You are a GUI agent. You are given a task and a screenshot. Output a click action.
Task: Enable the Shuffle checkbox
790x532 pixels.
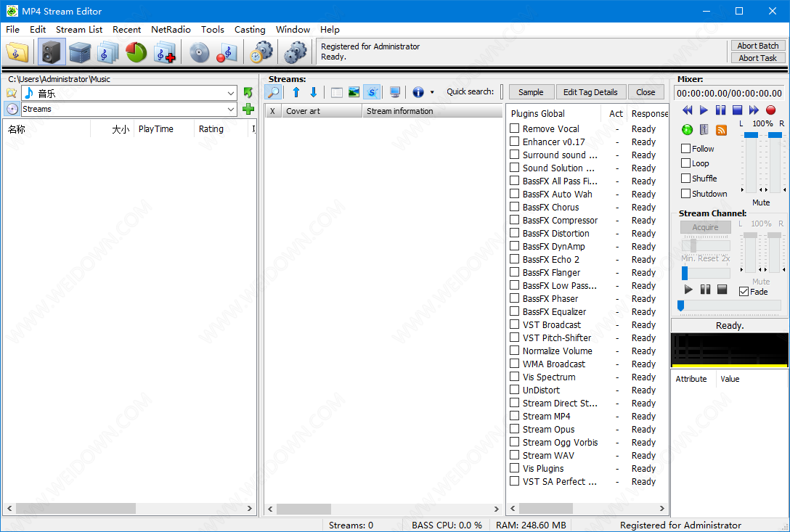685,179
